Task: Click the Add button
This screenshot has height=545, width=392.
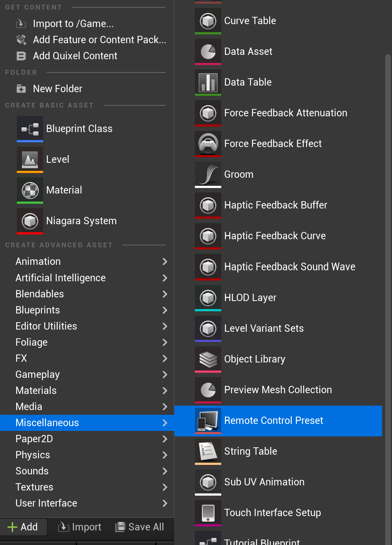Action: click(23, 527)
